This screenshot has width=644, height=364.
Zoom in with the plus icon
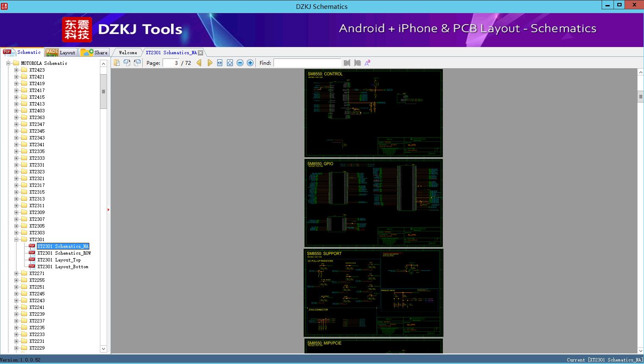click(250, 63)
